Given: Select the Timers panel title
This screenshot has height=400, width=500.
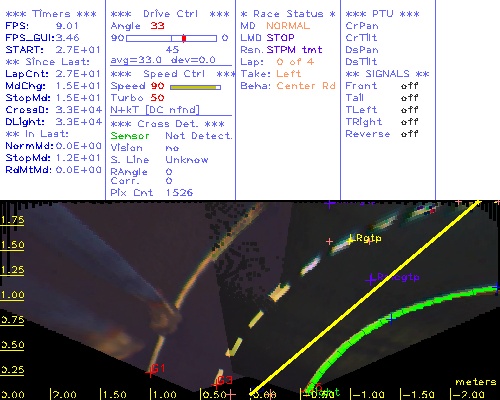Looking at the screenshot, I should (x=51, y=14).
